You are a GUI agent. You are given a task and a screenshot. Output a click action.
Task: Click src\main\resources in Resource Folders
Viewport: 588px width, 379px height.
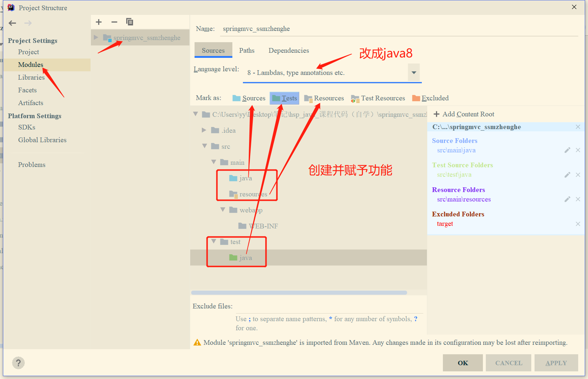pos(464,199)
